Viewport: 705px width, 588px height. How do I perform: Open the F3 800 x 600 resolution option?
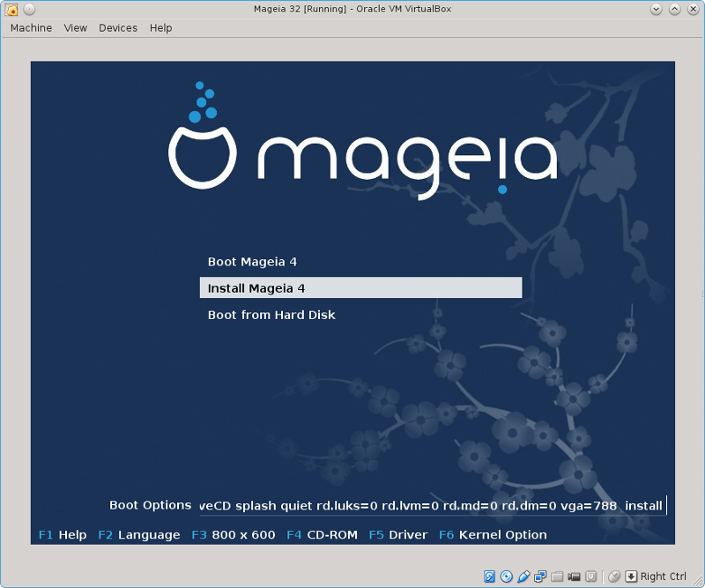tap(234, 534)
